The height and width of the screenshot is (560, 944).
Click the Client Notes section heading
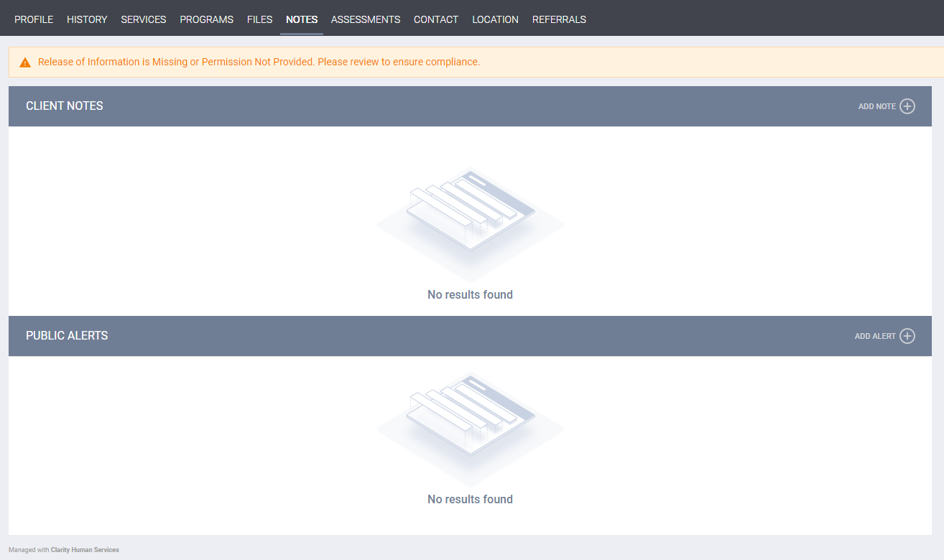[65, 106]
